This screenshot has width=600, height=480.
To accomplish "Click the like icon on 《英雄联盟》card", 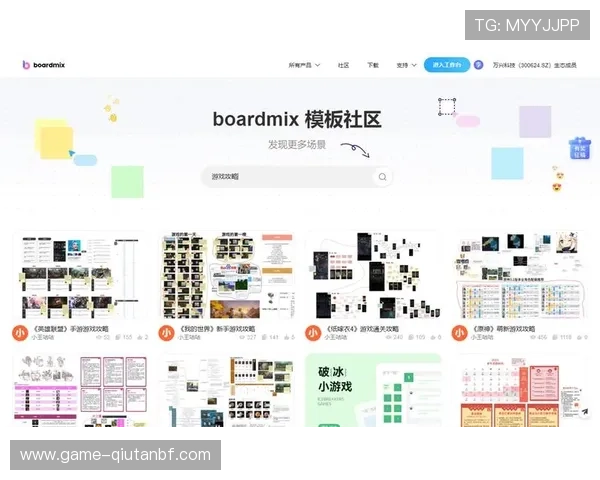I will point(140,337).
